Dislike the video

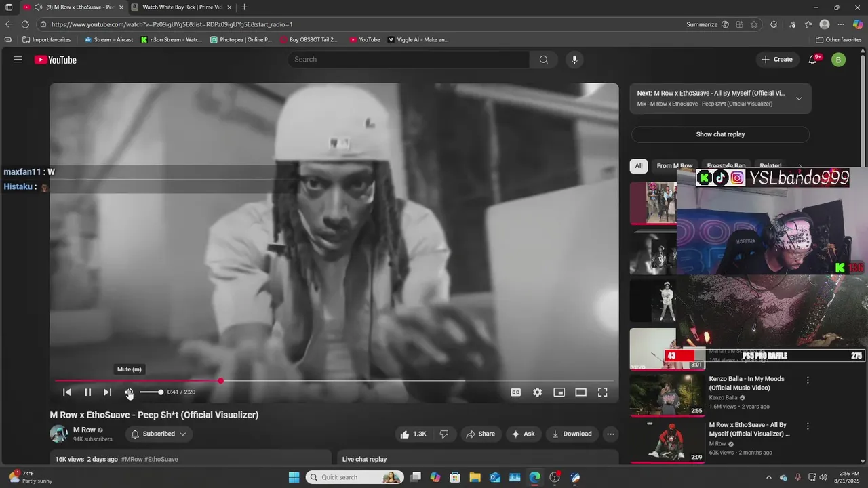pyautogui.click(x=444, y=434)
